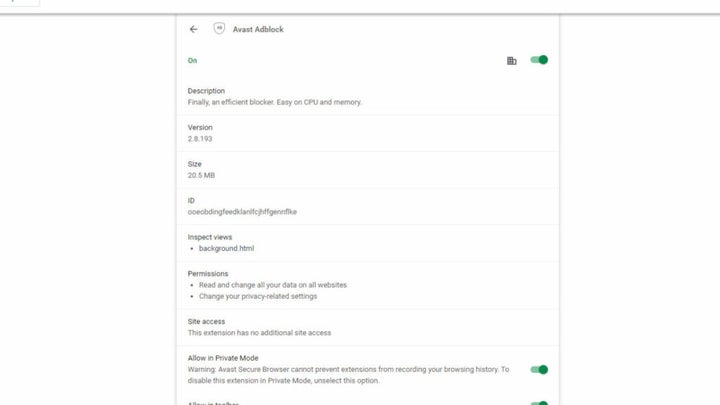Screen dimensions: 720x405
Task: Click the Avast Adblock shield logo
Action: (219, 29)
